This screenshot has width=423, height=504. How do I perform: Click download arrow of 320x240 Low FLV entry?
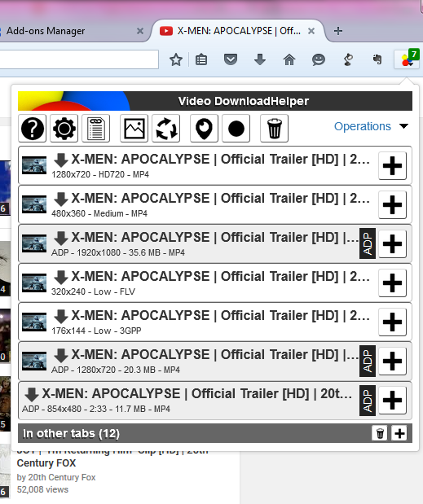[61, 277]
